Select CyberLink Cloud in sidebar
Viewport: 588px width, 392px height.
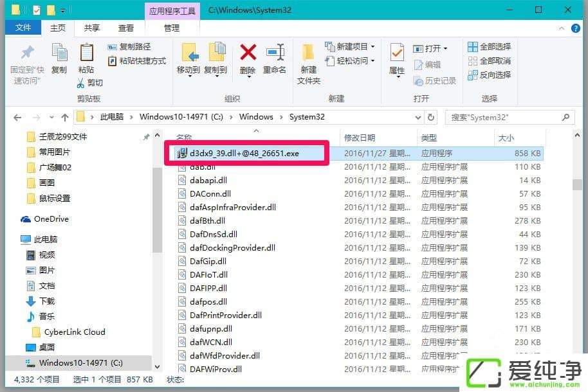69,332
